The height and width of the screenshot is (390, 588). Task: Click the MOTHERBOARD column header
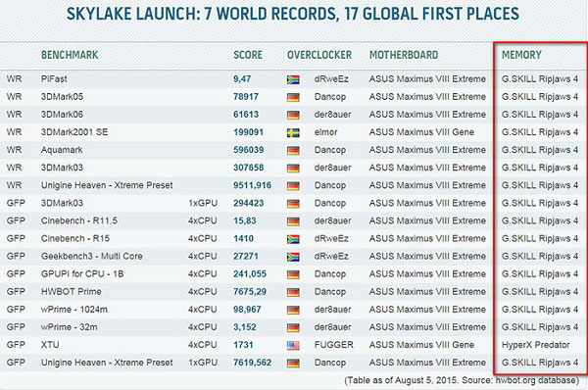[404, 55]
